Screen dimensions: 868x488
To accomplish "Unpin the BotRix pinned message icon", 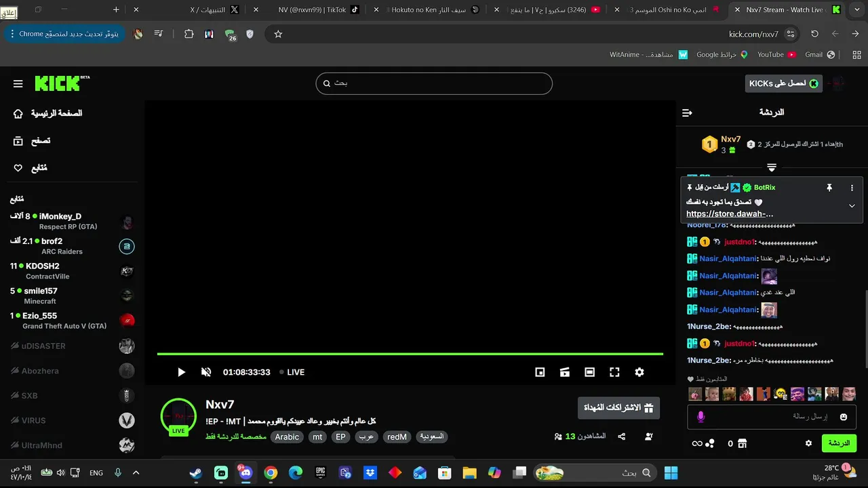I will tap(829, 188).
